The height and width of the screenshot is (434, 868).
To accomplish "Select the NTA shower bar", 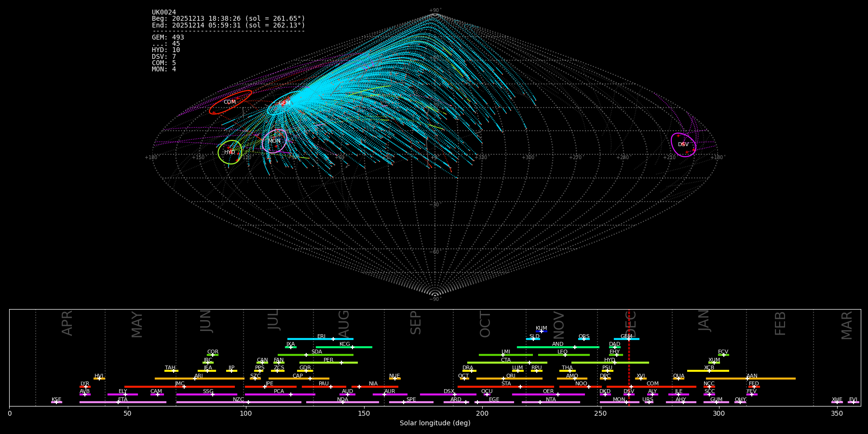I will tap(551, 402).
